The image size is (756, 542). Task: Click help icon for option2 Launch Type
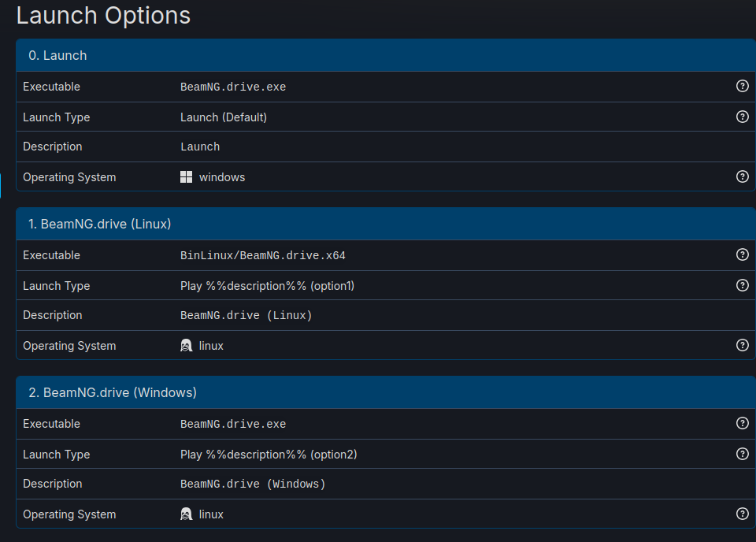(742, 455)
